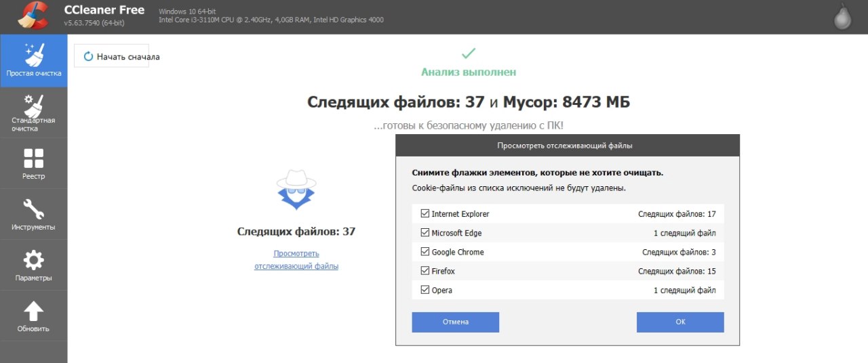Click Microsoft Edge's 1 следящий файл value
868x363 pixels.
pyautogui.click(x=685, y=233)
